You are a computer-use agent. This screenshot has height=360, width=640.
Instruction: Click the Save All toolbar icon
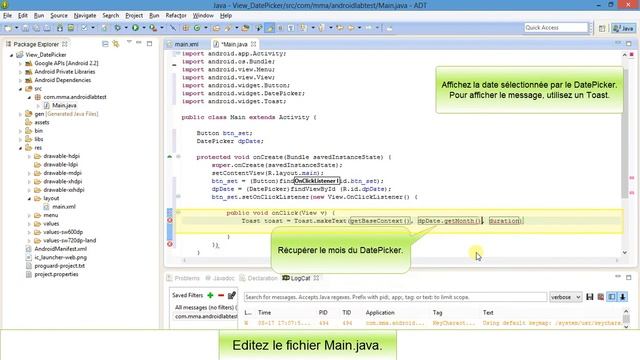click(36, 28)
